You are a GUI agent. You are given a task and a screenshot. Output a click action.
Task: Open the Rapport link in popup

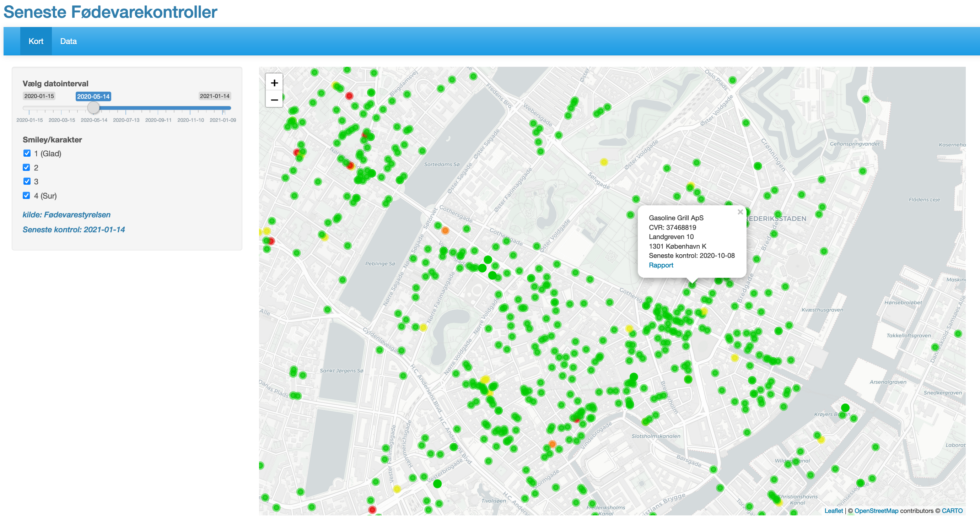[661, 265]
